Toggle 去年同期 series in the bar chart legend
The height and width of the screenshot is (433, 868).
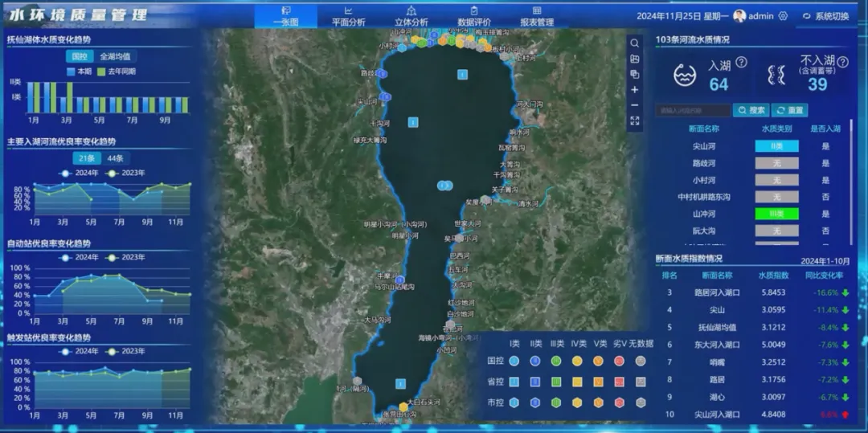(x=117, y=71)
